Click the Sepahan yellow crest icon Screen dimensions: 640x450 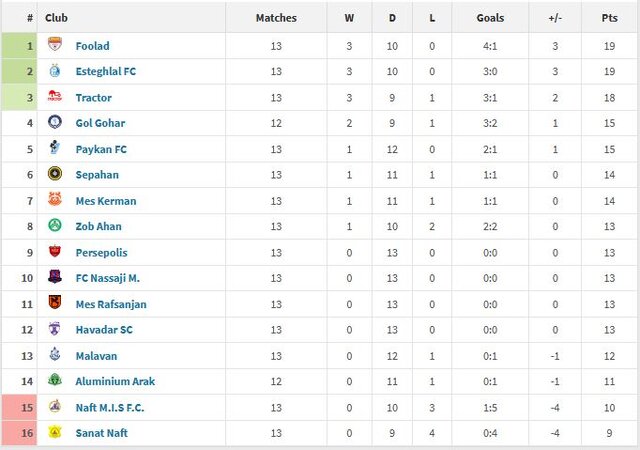click(x=55, y=175)
